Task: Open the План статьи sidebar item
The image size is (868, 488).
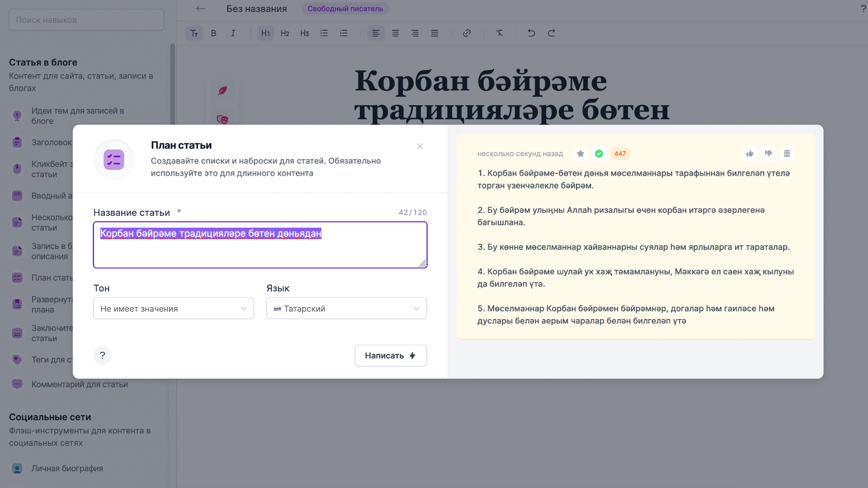Action: point(42,278)
